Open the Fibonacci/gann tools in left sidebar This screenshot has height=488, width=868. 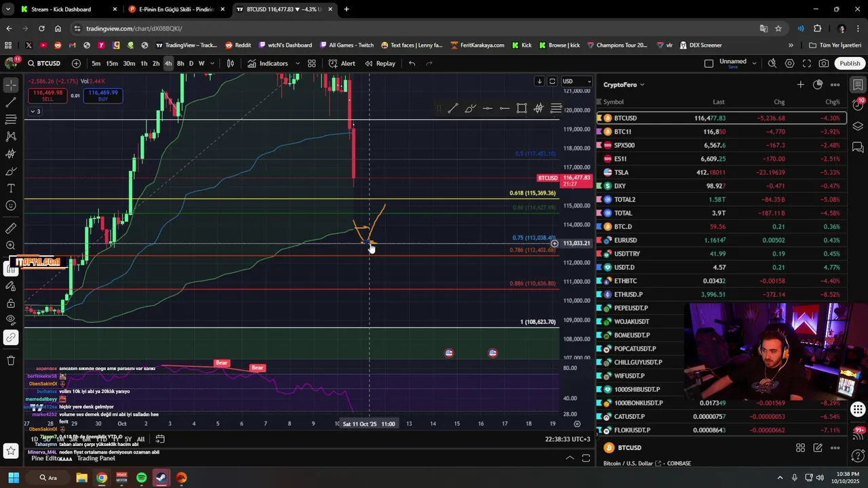[11, 119]
